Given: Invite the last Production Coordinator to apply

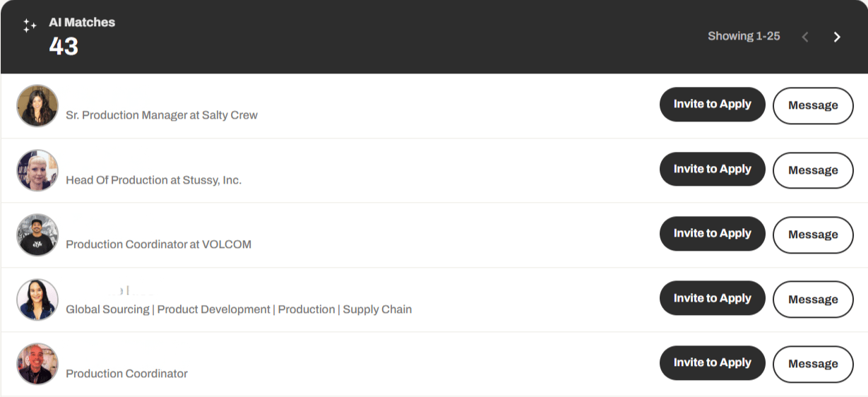Looking at the screenshot, I should 712,363.
